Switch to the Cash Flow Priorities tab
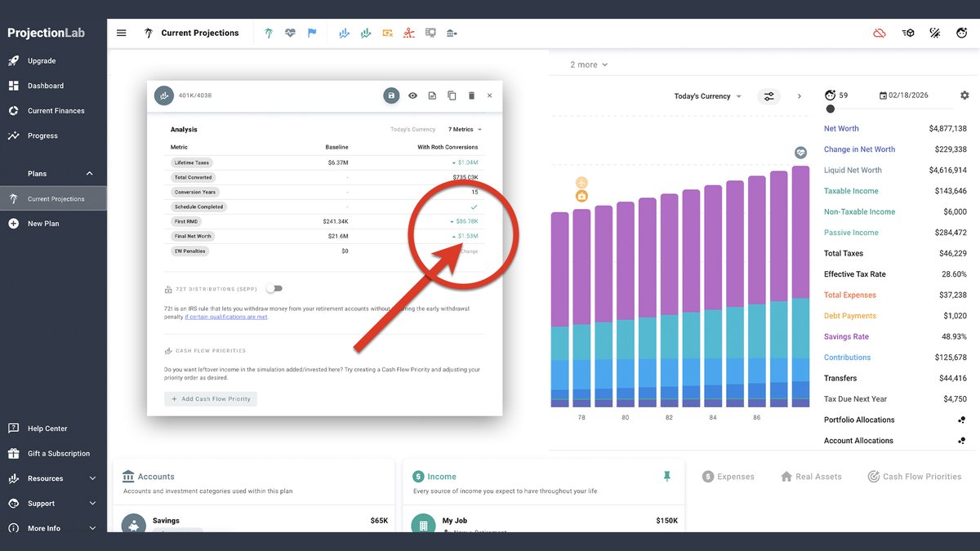Image resolution: width=980 pixels, height=551 pixels. click(x=914, y=477)
